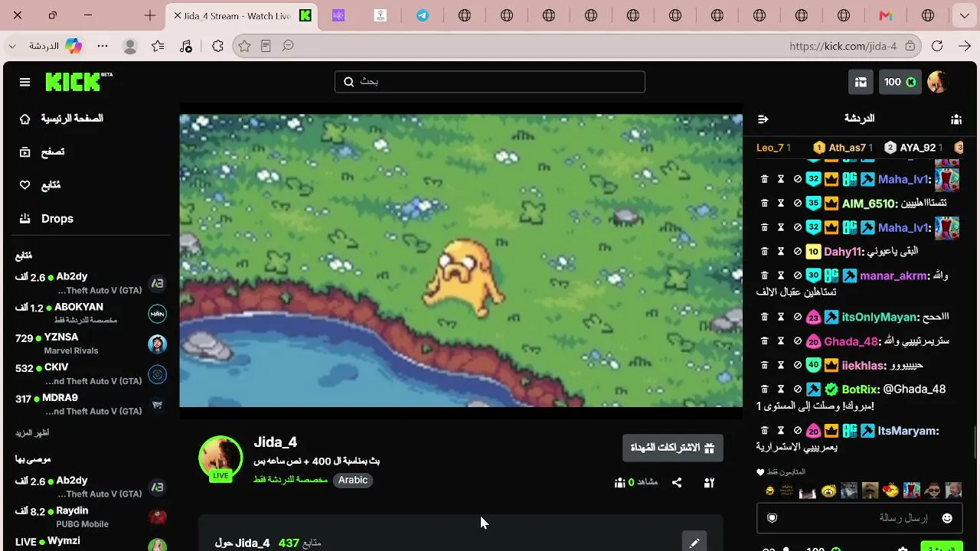Click the share stream icon
Viewport: 980px width, 551px height.
pos(677,482)
